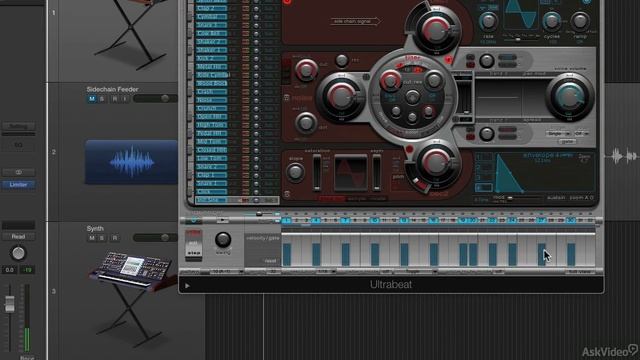Open the single trigger mode dropdown
640x360 pixels.
click(559, 133)
